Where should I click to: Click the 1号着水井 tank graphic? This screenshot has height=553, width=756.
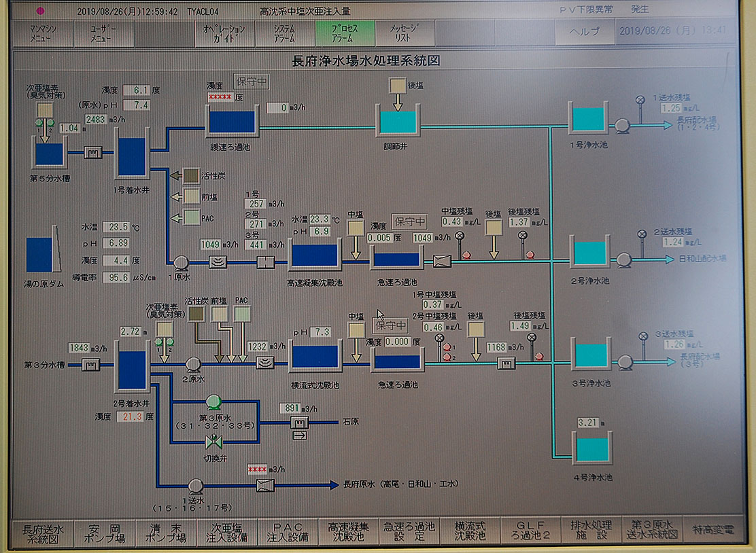point(132,157)
